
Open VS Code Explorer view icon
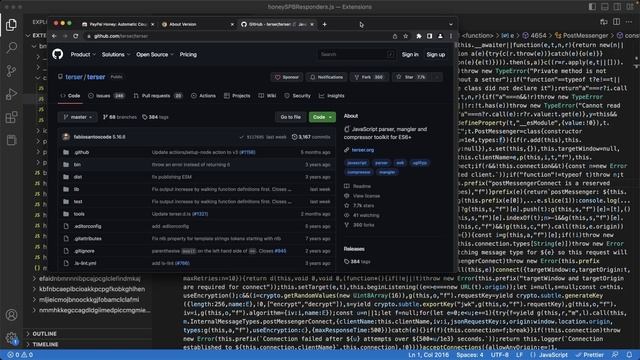(11, 25)
